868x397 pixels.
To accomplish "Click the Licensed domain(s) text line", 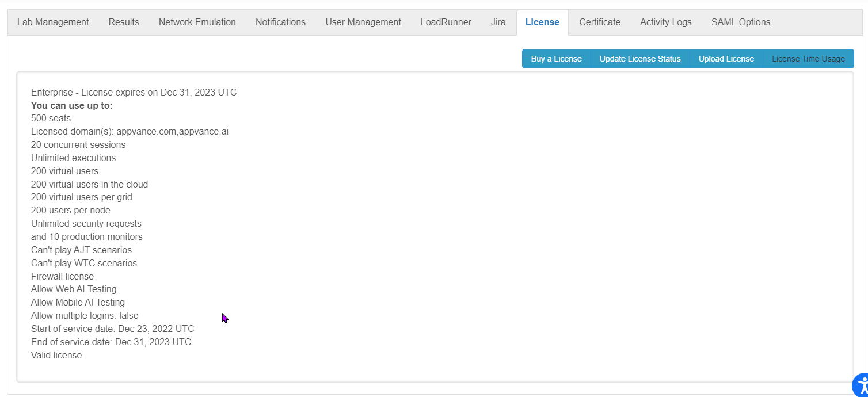I will point(130,132).
